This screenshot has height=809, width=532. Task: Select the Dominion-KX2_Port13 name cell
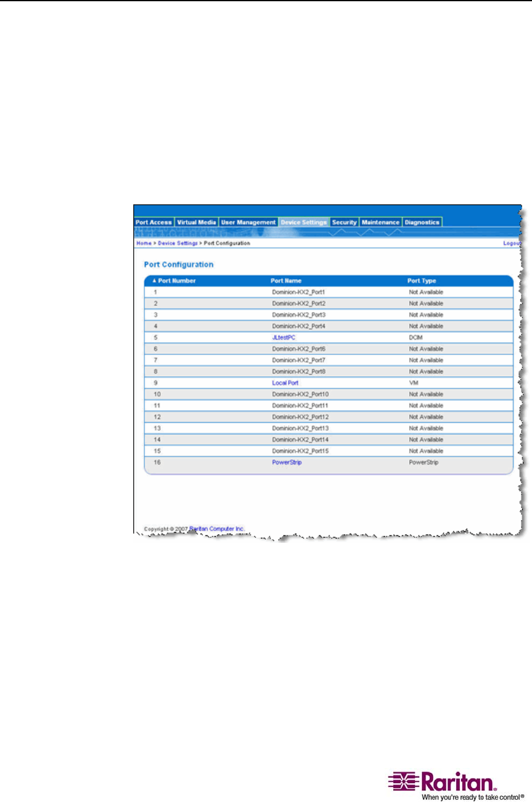pyautogui.click(x=300, y=428)
